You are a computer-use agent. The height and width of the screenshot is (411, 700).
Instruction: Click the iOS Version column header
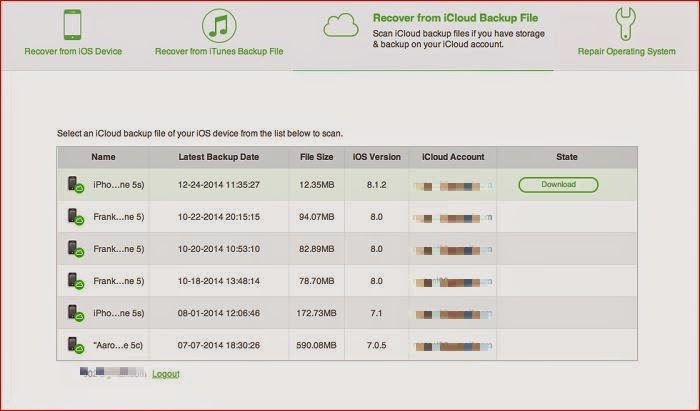pyautogui.click(x=376, y=157)
